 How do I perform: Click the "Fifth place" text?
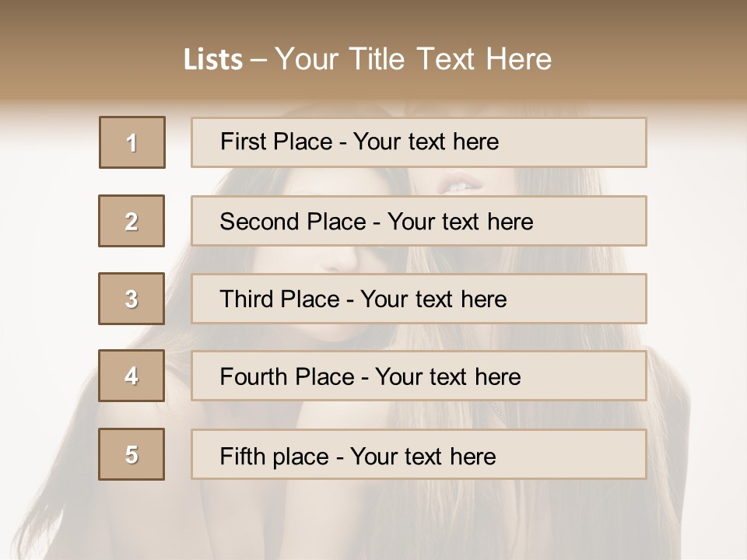click(275, 456)
